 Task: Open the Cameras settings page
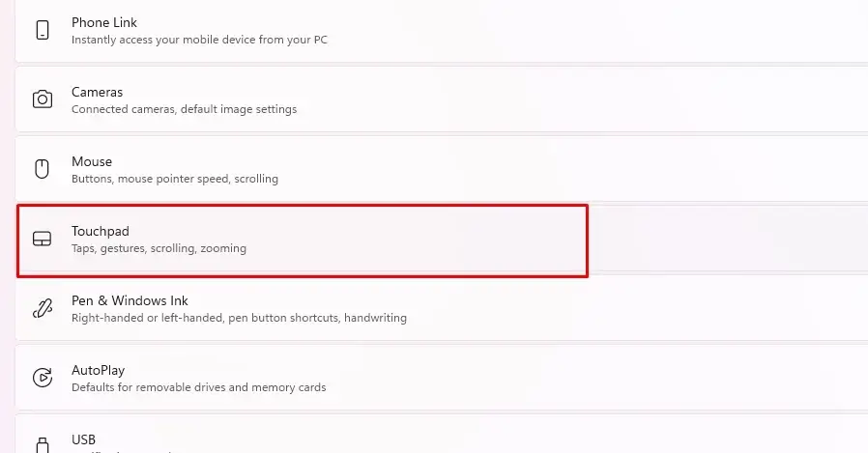click(442, 99)
